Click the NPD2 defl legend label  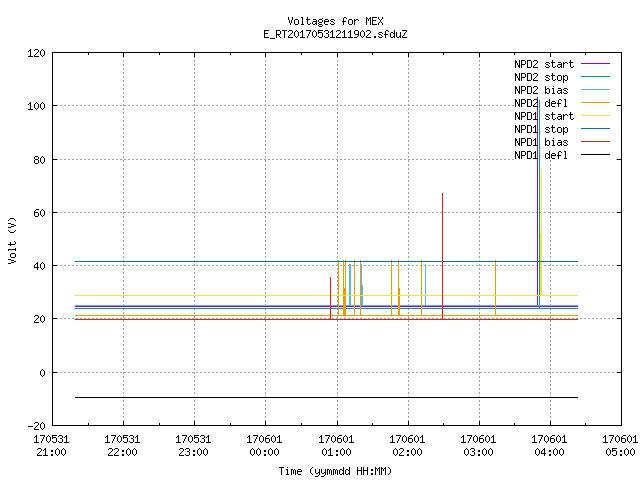point(541,103)
